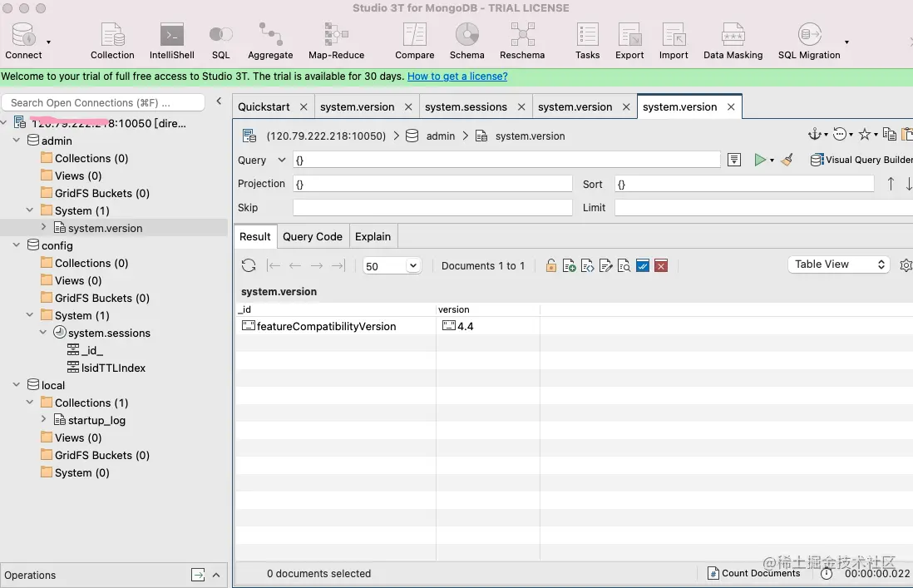This screenshot has width=913, height=588.
Task: Open the Reschema tool
Action: (x=522, y=42)
